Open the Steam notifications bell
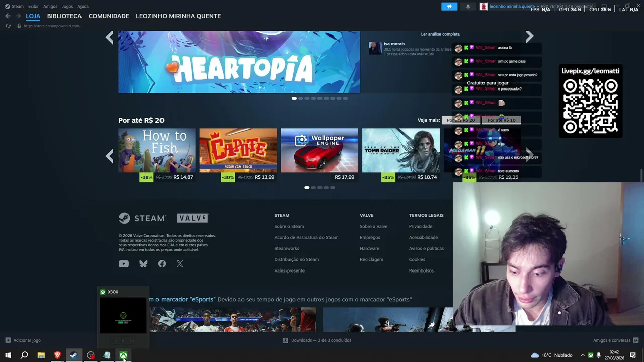Screen dimensions: 644x362 pos(468,6)
